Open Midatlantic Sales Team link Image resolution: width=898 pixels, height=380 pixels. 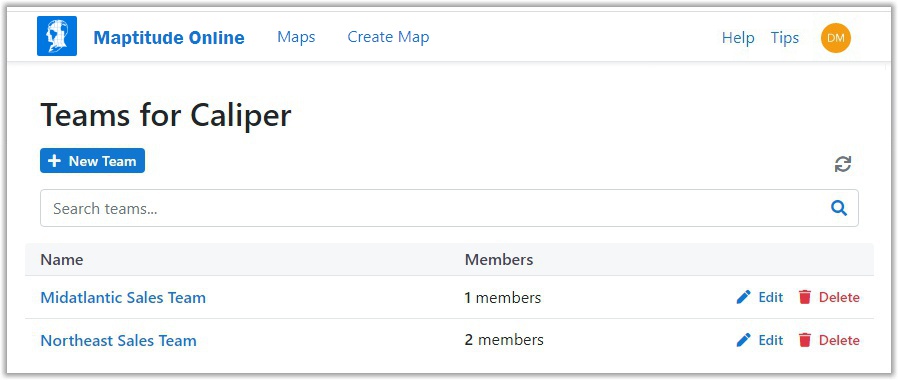(123, 298)
